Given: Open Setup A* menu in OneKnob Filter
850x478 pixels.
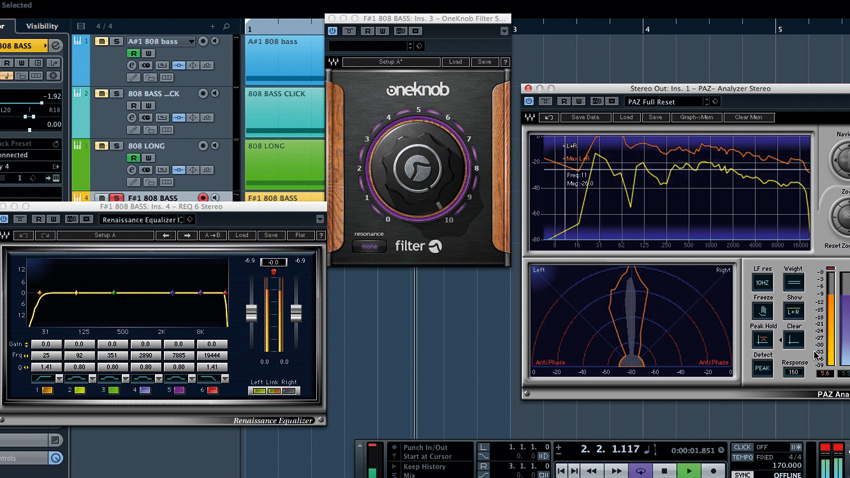Looking at the screenshot, I should [391, 62].
